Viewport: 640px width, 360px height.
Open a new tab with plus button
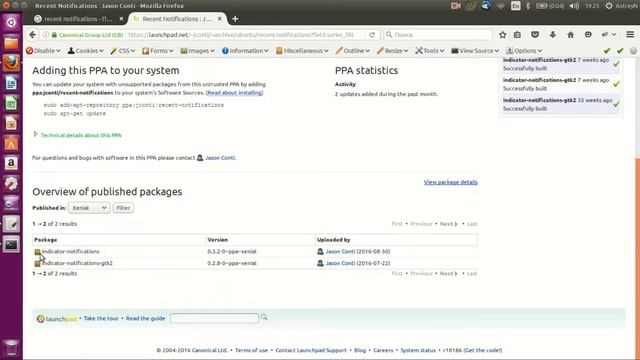point(235,19)
